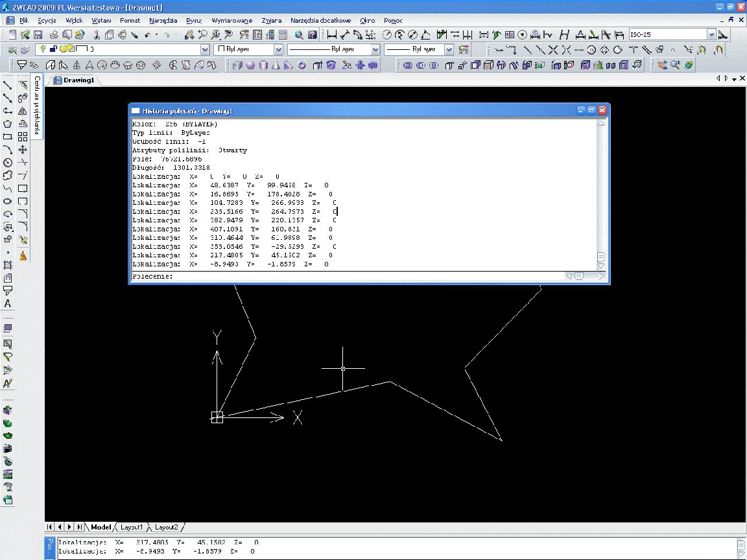Click the Cut scissors icon
This screenshot has width=747, height=560.
pos(96,35)
